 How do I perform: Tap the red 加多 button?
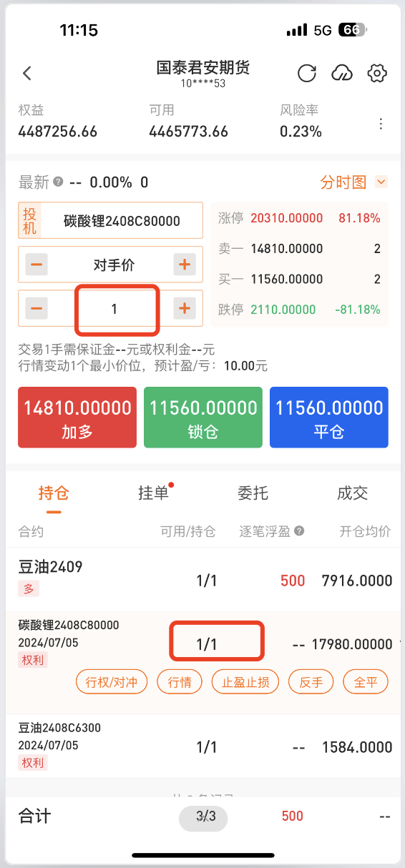click(x=77, y=418)
